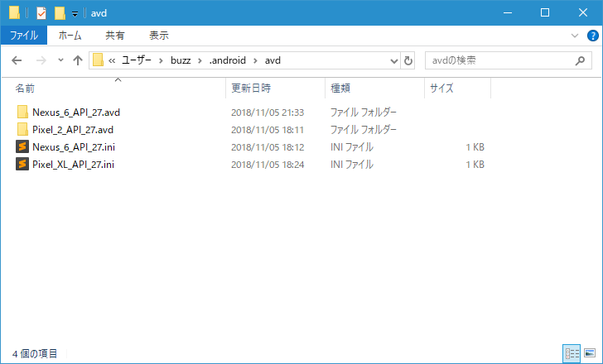Click the 4 個の項目 status text
The image size is (603, 364).
[x=35, y=353]
